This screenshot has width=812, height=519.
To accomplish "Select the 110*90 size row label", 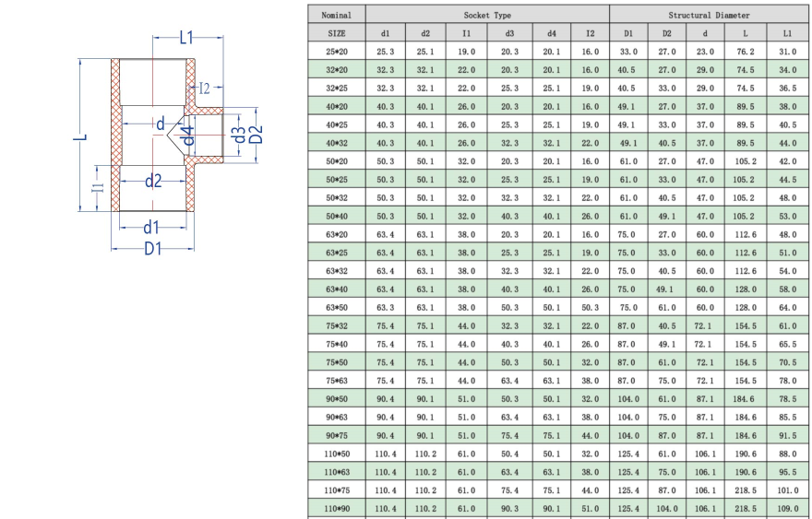I will 336,508.
